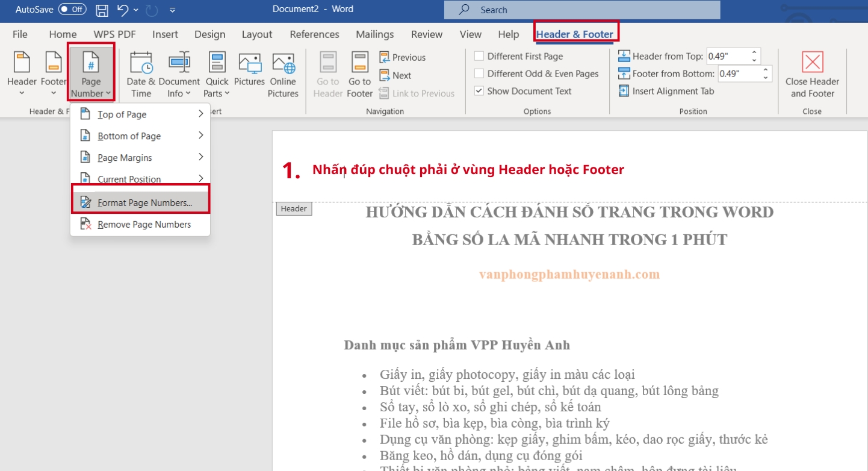This screenshot has width=868, height=471.
Task: Increase Header from Top spinner
Action: tap(754, 52)
